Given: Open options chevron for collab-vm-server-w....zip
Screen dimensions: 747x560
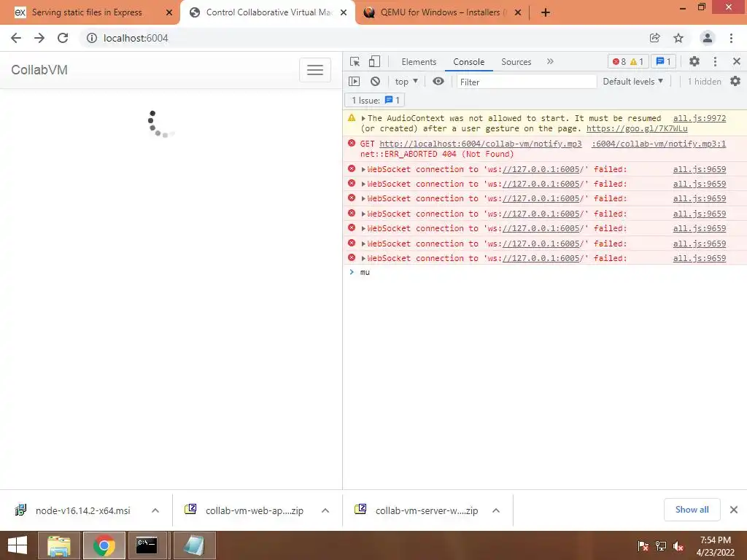Looking at the screenshot, I should point(496,510).
